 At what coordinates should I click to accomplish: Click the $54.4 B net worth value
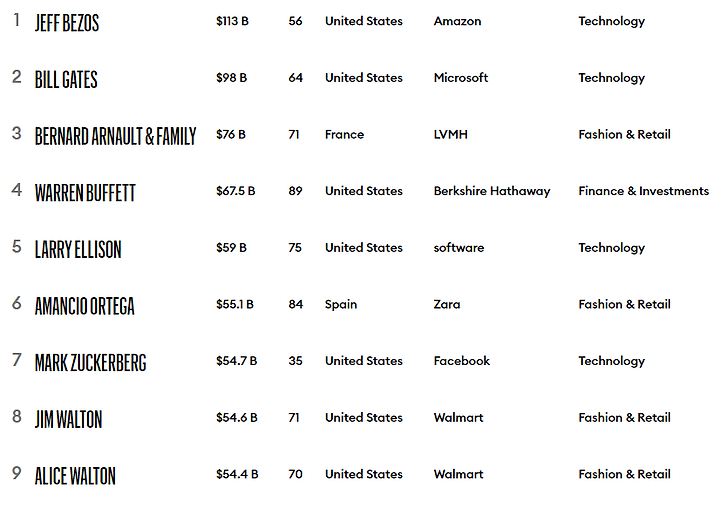tap(237, 474)
